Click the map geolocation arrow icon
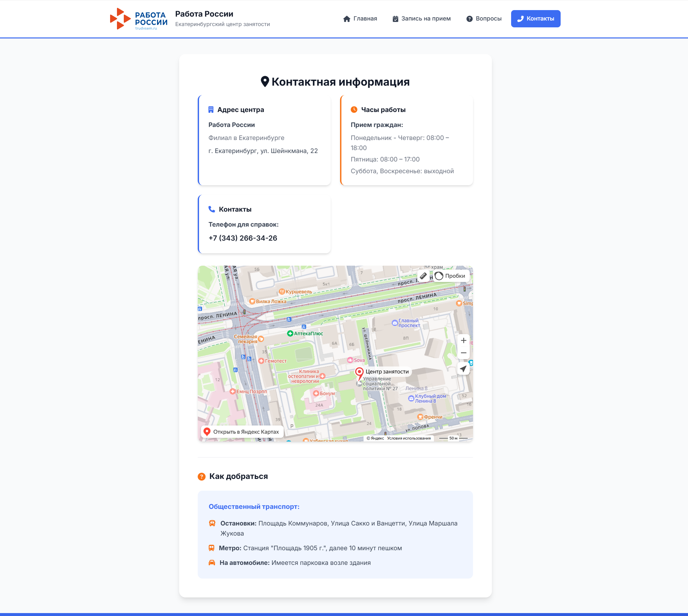This screenshot has height=616, width=688. (463, 369)
